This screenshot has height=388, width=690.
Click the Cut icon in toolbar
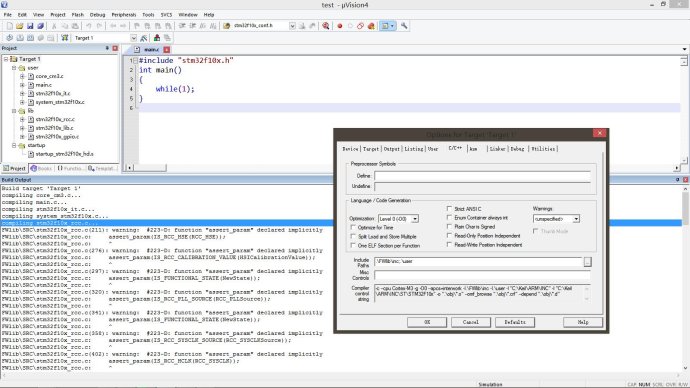(x=54, y=26)
